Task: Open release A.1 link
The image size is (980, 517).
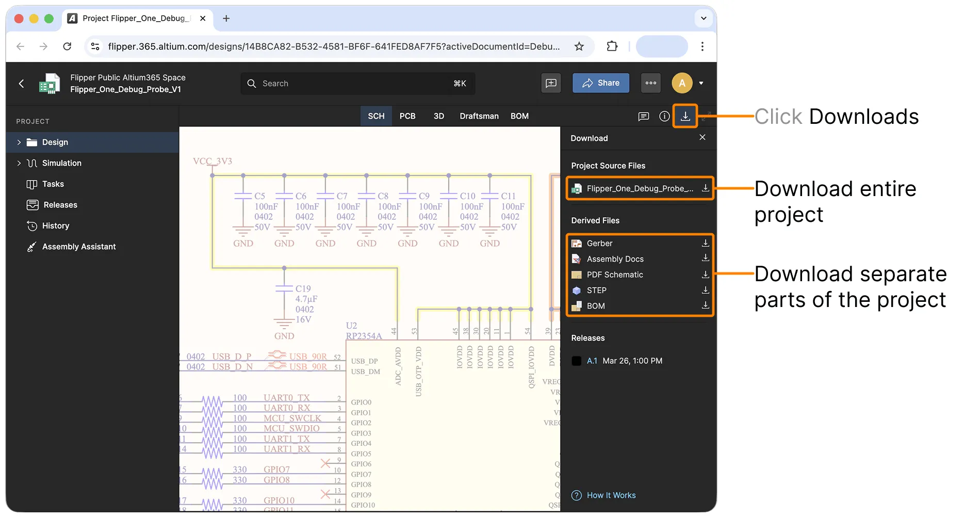Action: click(592, 361)
